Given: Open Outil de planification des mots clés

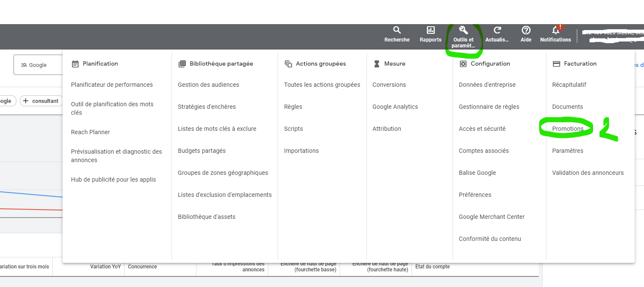Looking at the screenshot, I should click(112, 108).
